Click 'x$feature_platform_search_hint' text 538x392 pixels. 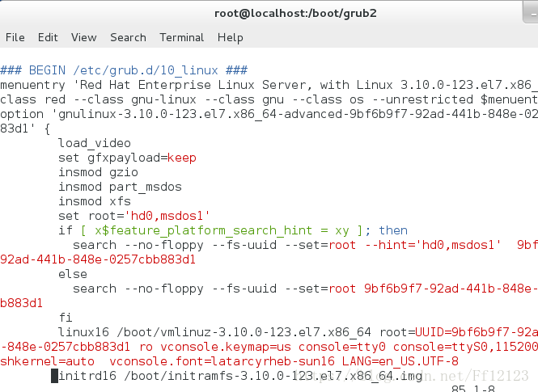203,230
